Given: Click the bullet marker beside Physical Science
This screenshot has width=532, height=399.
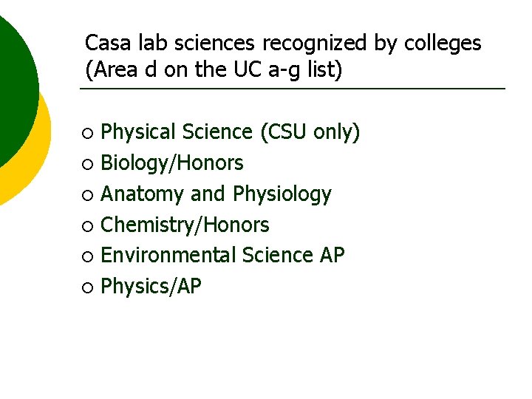Looking at the screenshot, I should [88, 134].
